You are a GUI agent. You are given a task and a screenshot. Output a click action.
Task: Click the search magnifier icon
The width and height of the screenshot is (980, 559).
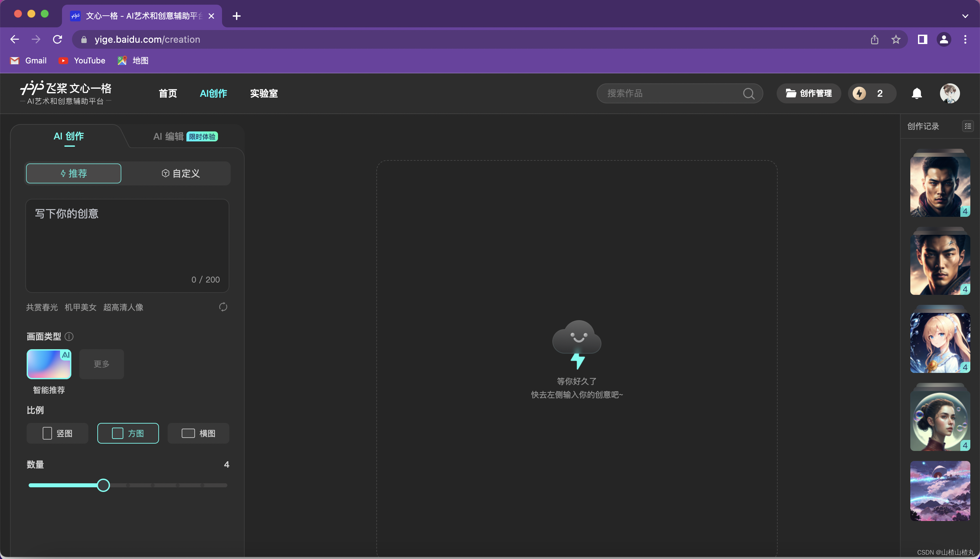click(748, 93)
